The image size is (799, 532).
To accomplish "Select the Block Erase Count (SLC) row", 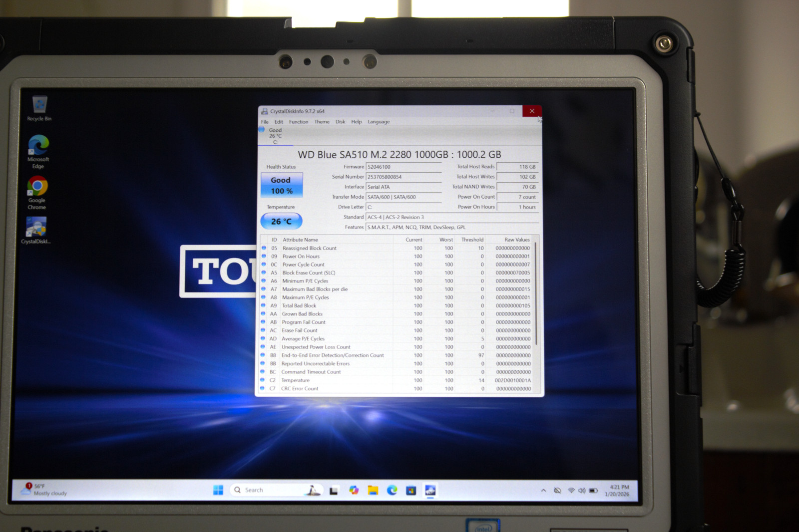I will click(397, 273).
